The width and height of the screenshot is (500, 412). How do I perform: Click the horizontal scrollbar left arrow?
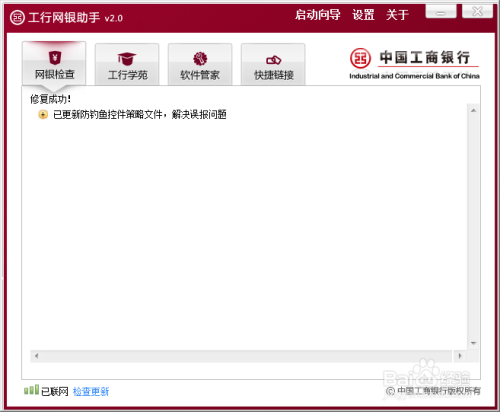click(x=36, y=356)
